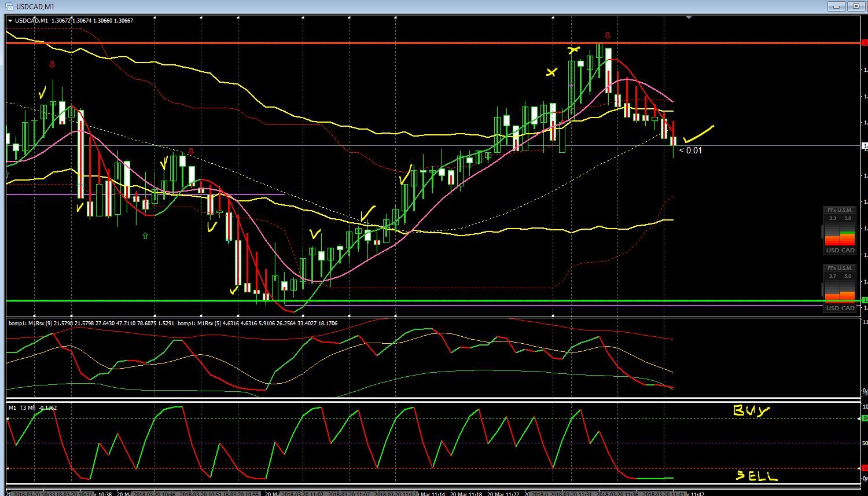
Task: Click the USD strength value 3.7
Action: pyautogui.click(x=833, y=276)
